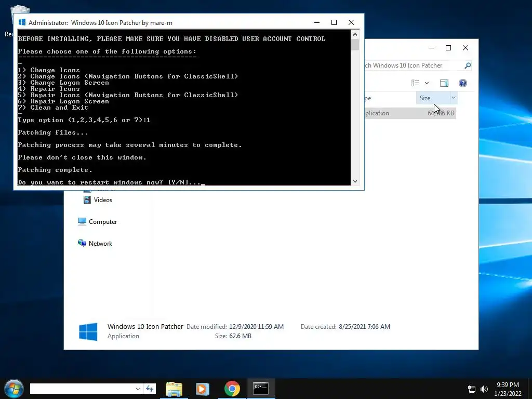Close the Icon Patcher console window
Image resolution: width=532 pixels, height=399 pixels.
[x=351, y=22]
